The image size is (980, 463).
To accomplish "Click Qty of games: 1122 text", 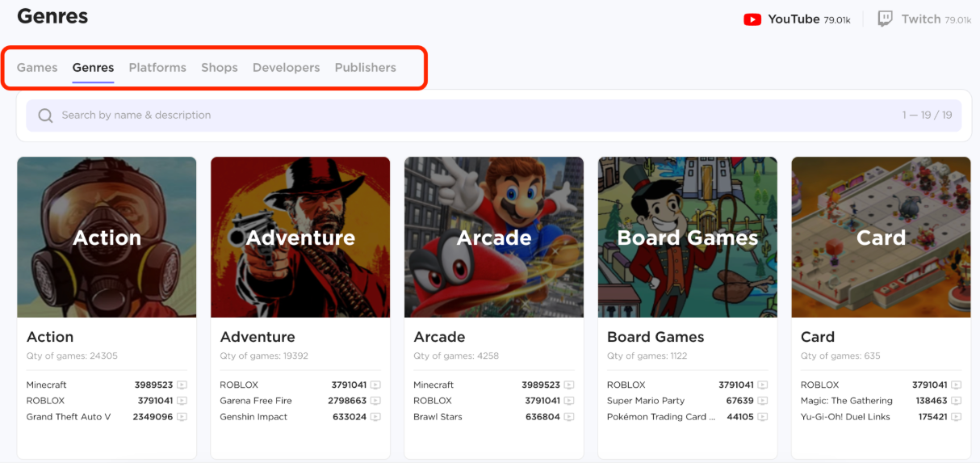I will (647, 356).
